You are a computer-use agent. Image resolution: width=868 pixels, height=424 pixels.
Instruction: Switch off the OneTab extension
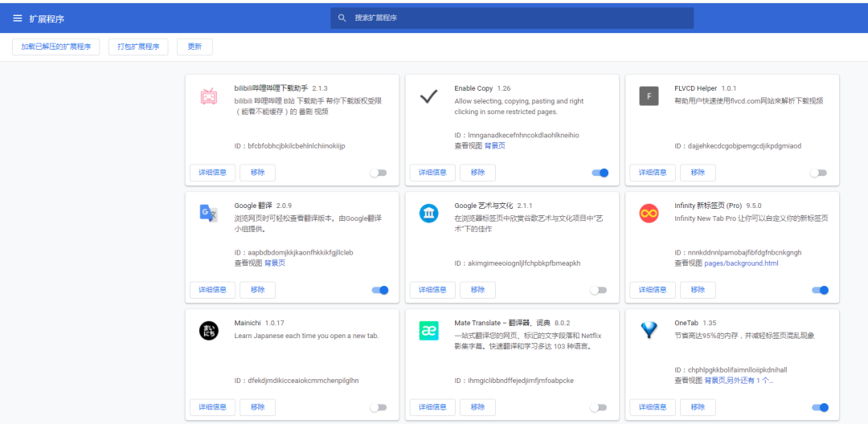coord(821,407)
